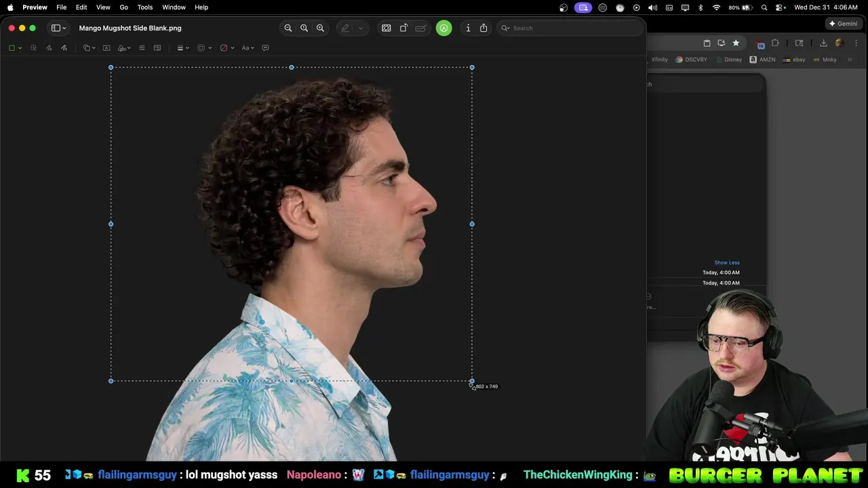Viewport: 868px width, 488px height.
Task: Click the Zoom to Actual Size icon
Action: (x=304, y=28)
